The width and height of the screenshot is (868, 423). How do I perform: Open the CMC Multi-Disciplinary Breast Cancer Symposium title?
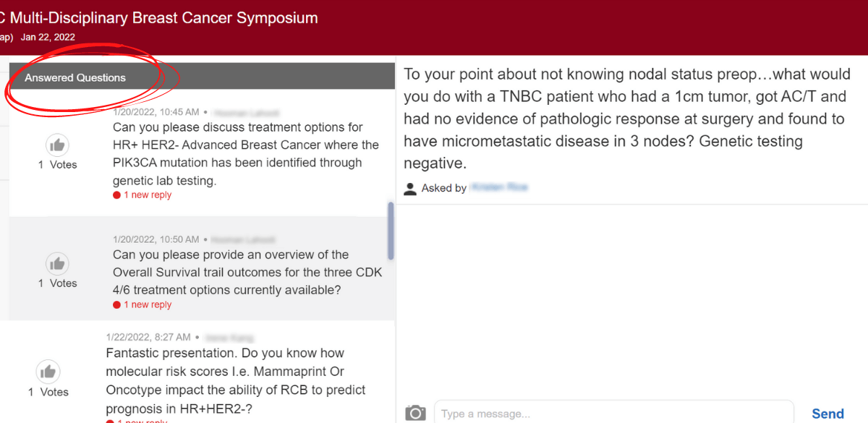pyautogui.click(x=159, y=18)
